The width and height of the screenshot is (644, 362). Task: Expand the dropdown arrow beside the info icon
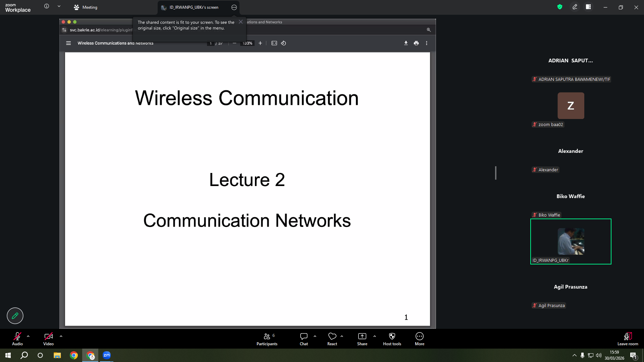(x=59, y=6)
